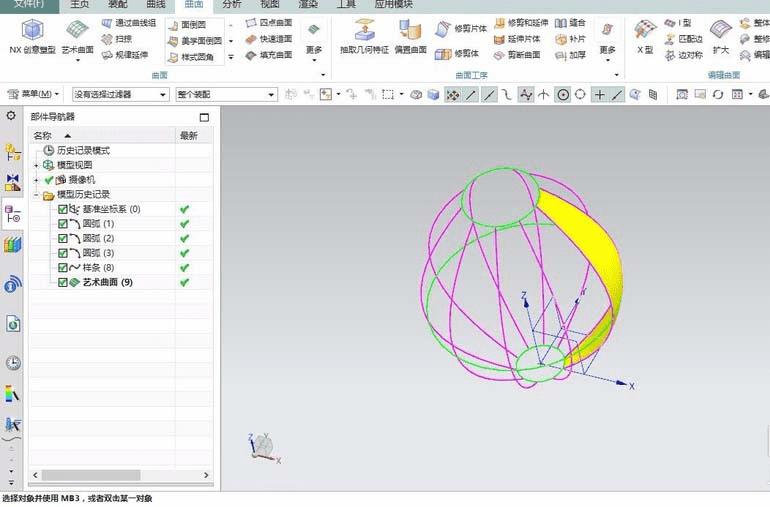Switch to the 分析 ribbon tab
The width and height of the screenshot is (770, 507).
(x=231, y=5)
